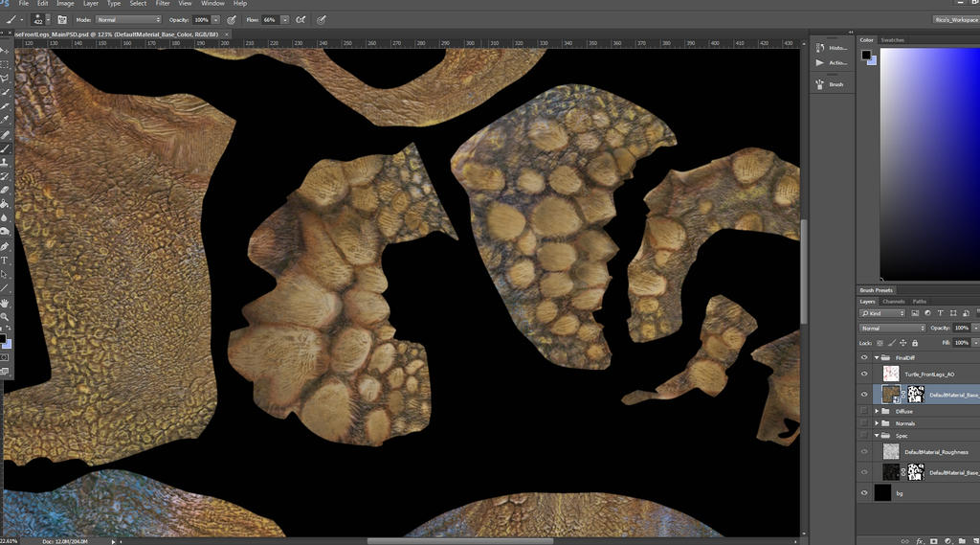Click the foreground color in Color panel
980x545 pixels.
click(x=865, y=55)
